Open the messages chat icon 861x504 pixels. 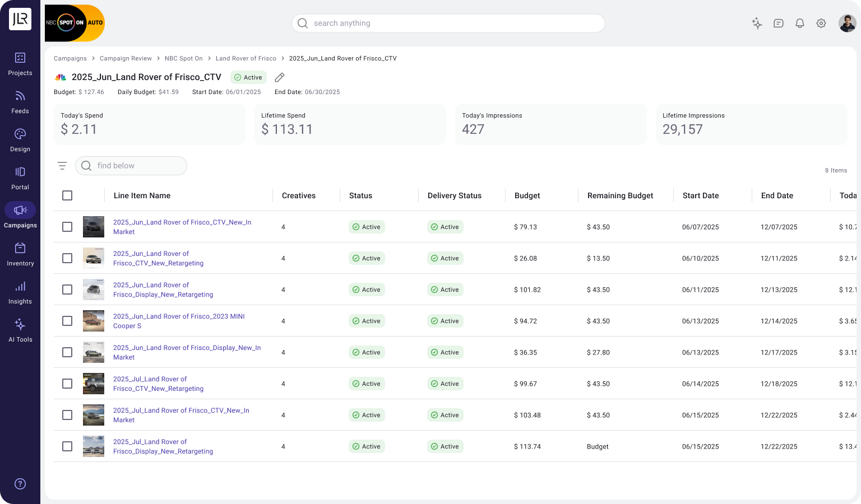pos(778,24)
